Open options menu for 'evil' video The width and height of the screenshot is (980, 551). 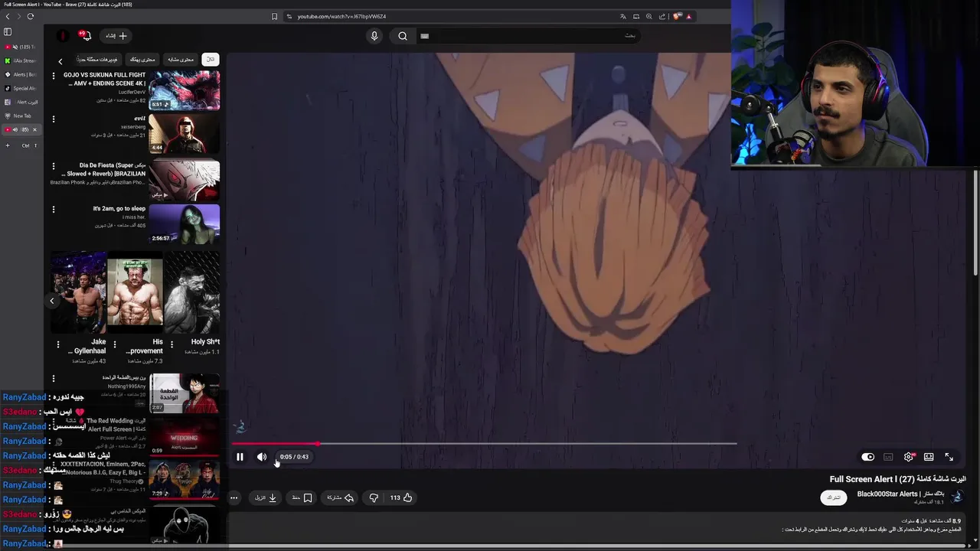pos(54,119)
